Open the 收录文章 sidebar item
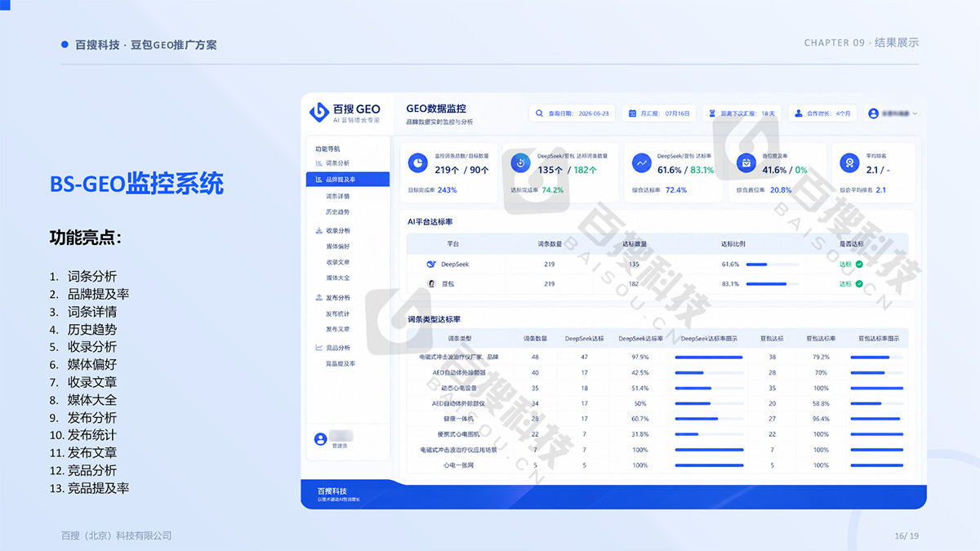This screenshot has height=551, width=980. point(337,262)
